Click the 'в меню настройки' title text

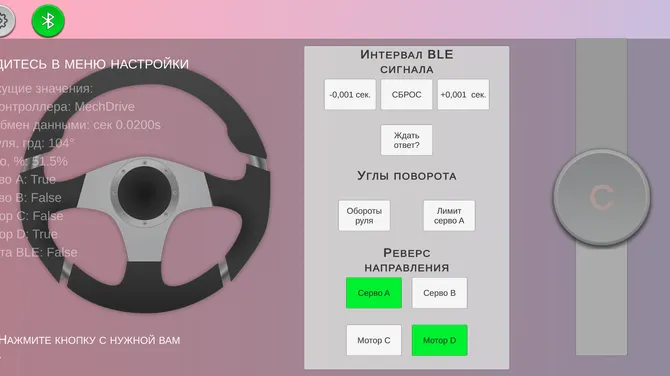click(120, 64)
